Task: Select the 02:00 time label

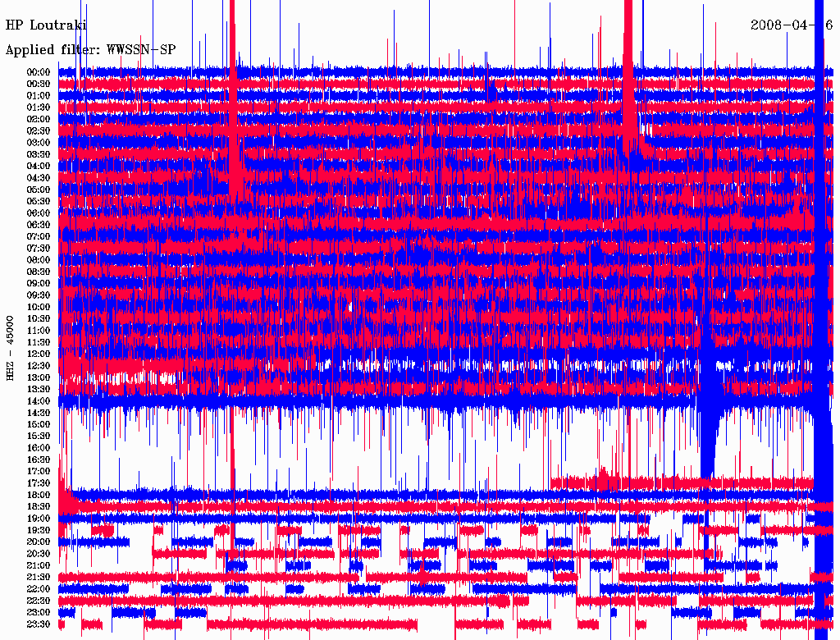Action: [x=39, y=119]
